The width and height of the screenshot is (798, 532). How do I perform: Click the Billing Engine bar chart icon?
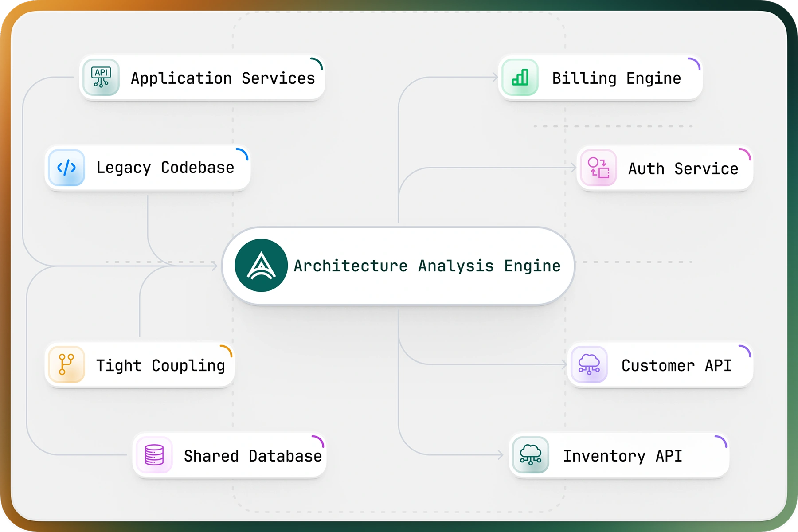click(520, 77)
